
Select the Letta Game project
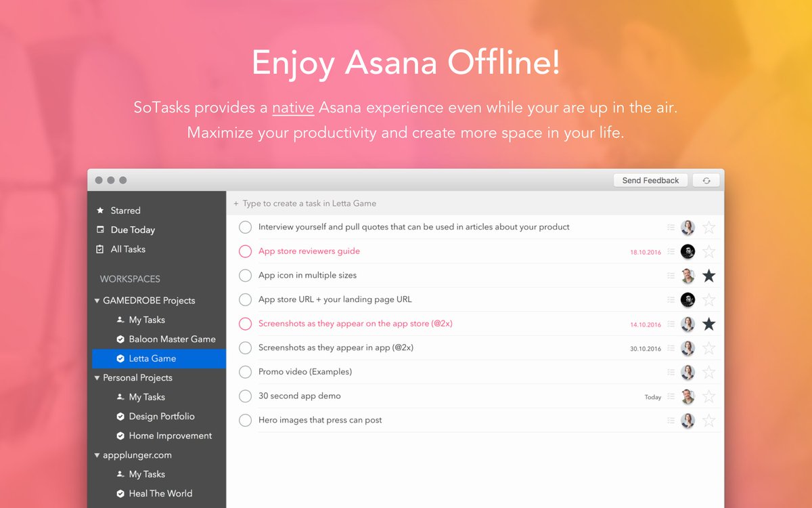click(158, 358)
